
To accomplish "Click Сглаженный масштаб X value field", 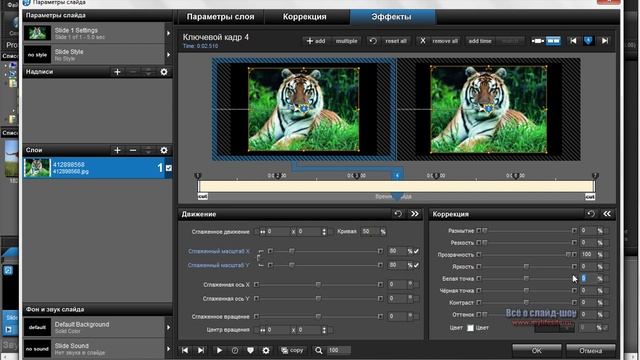I will 397,251.
